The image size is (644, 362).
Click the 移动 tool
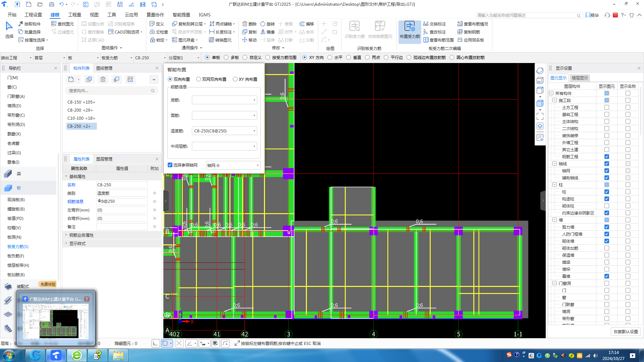click(250, 40)
